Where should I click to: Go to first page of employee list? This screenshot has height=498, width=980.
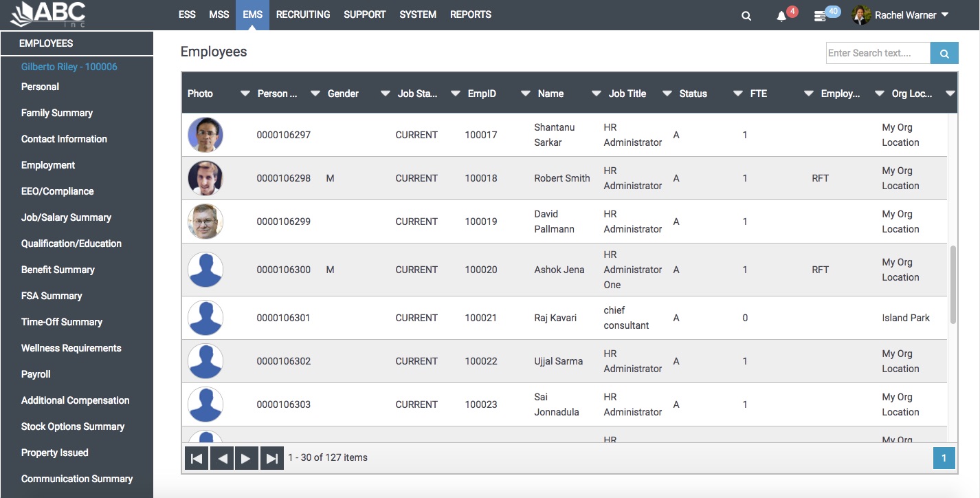coord(197,458)
